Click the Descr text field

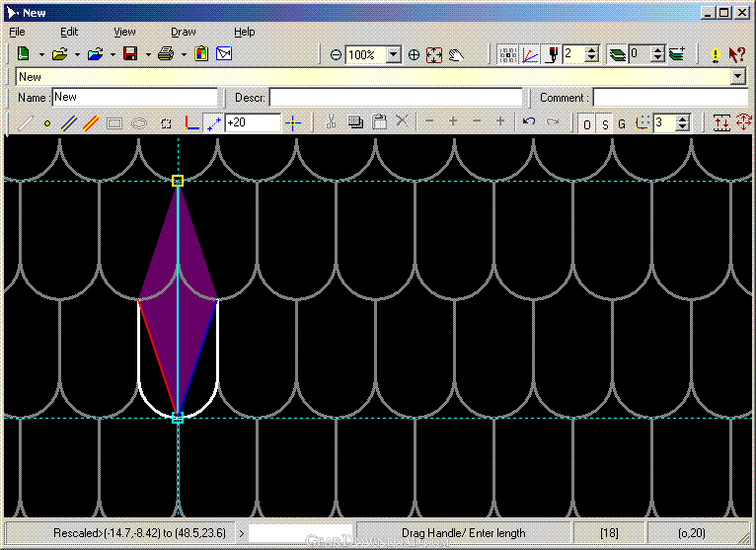(x=396, y=97)
